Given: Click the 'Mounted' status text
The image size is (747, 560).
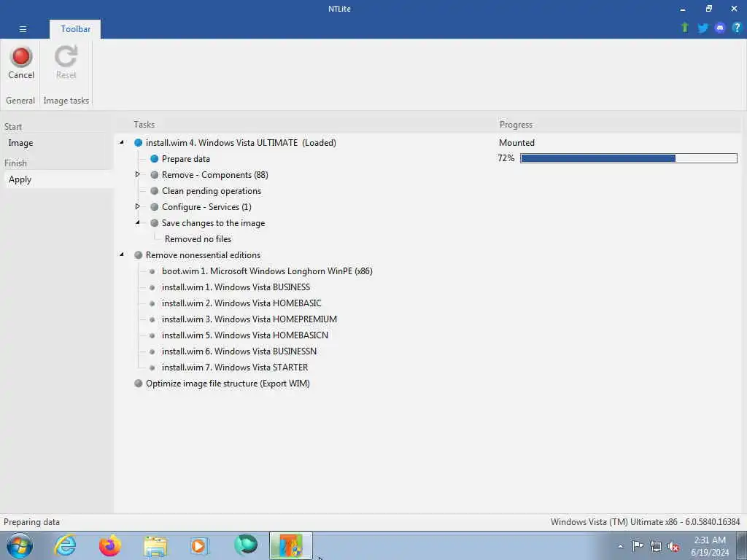Looking at the screenshot, I should point(516,142).
